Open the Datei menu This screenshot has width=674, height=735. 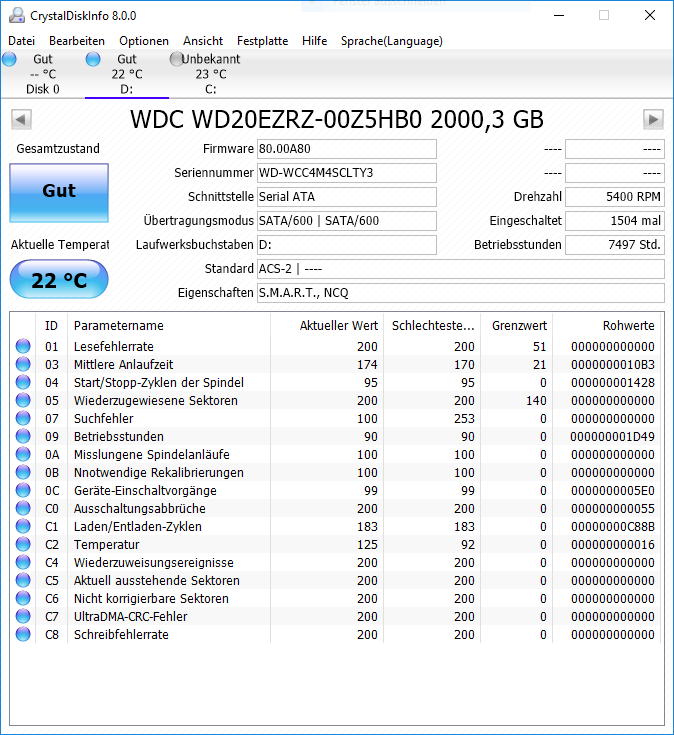(x=22, y=41)
